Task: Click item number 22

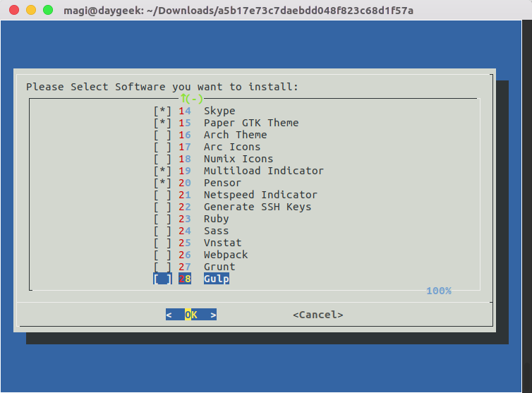Action: 185,207
